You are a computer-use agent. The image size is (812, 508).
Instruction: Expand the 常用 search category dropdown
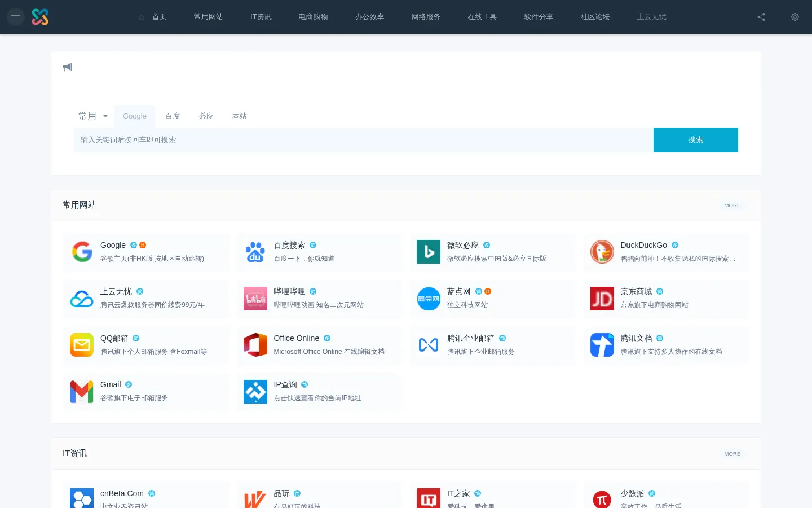(x=93, y=116)
